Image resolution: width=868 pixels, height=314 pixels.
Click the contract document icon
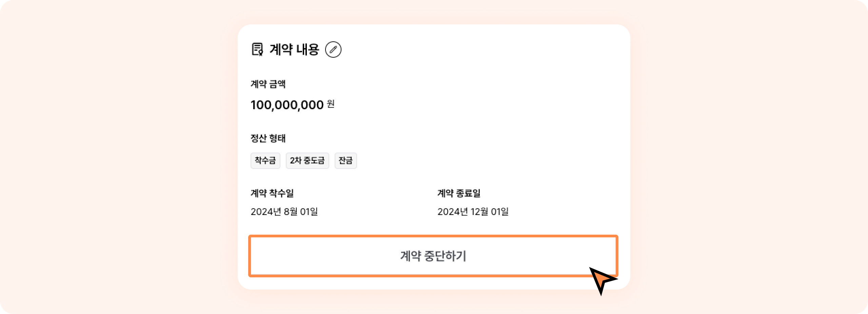tap(257, 50)
